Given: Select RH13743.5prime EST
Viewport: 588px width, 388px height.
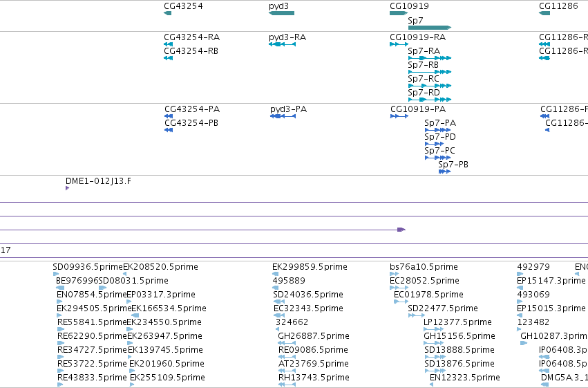Looking at the screenshot, I should (x=314, y=378).
